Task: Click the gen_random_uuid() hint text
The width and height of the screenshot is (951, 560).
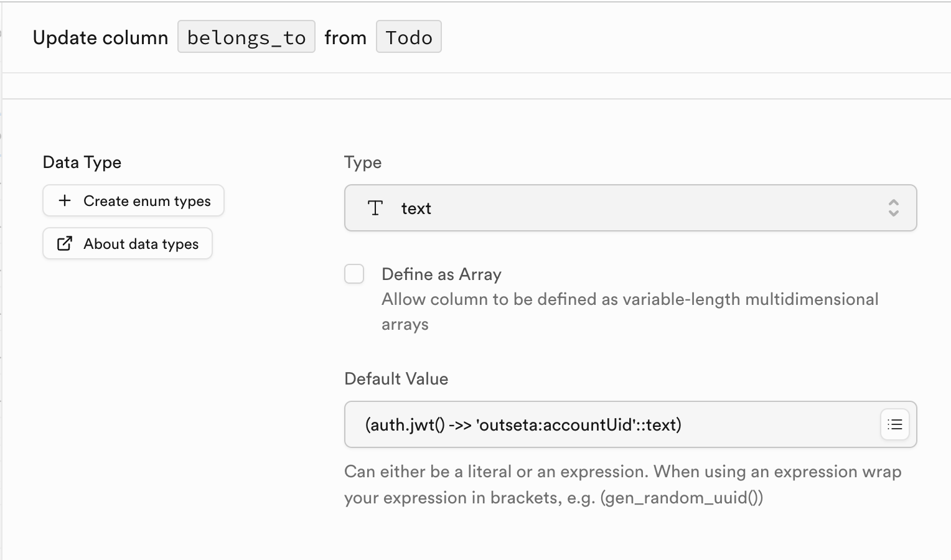Action: (x=682, y=498)
